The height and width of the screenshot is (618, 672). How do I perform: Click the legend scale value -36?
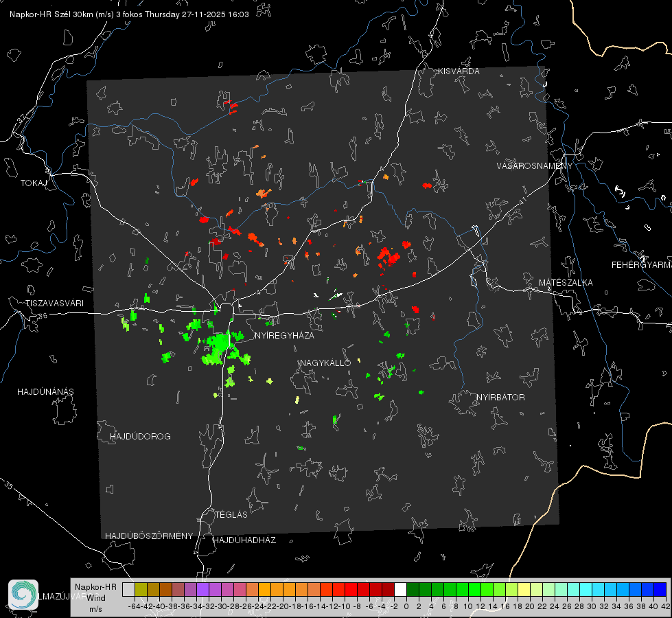[184, 606]
